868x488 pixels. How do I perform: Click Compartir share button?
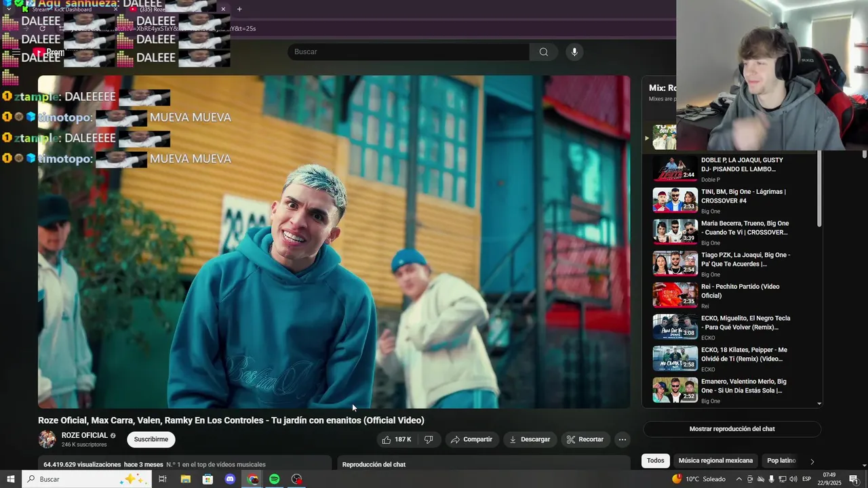[472, 439]
